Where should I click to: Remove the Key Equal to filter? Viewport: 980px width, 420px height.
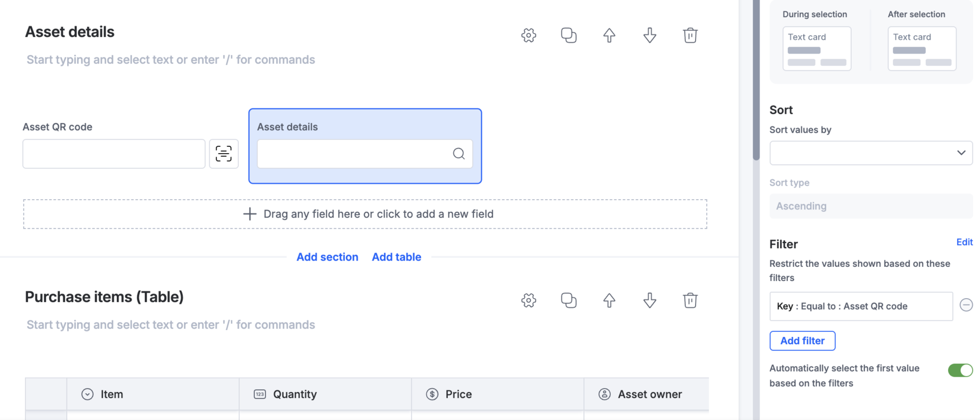966,305
